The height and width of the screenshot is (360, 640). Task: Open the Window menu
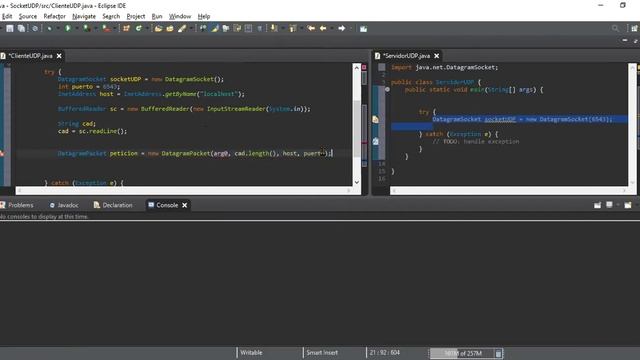click(x=180, y=16)
